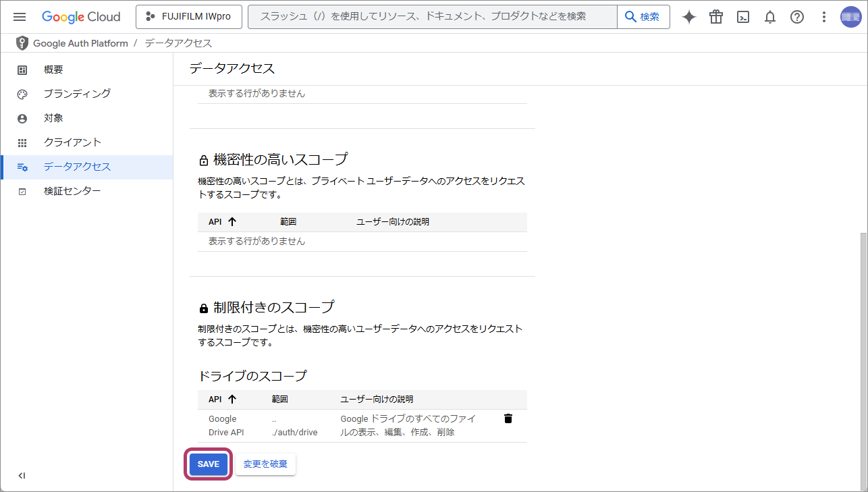Open the gift box free trial icon
868x492 pixels.
point(716,17)
